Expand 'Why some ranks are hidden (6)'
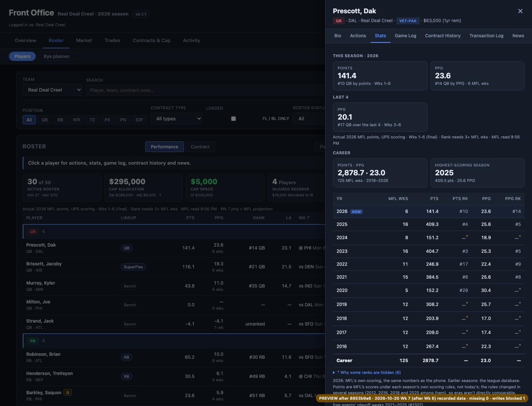This screenshot has height=406, width=532. 367,372
